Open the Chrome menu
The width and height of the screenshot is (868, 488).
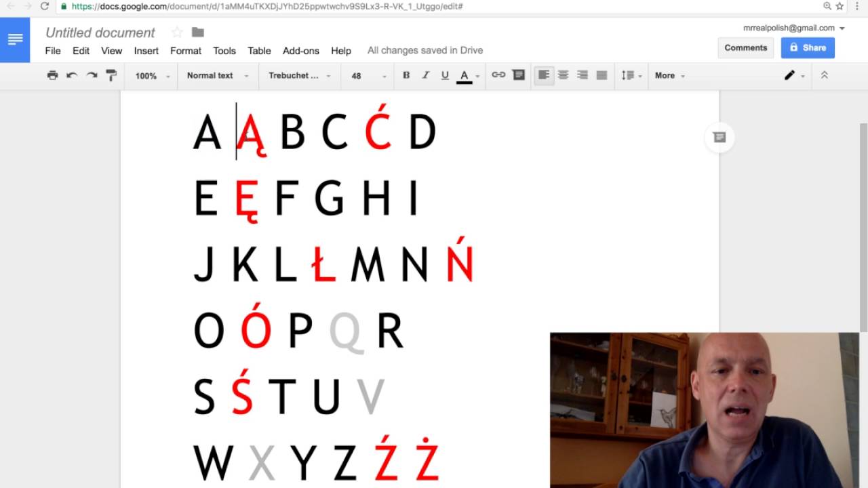856,6
